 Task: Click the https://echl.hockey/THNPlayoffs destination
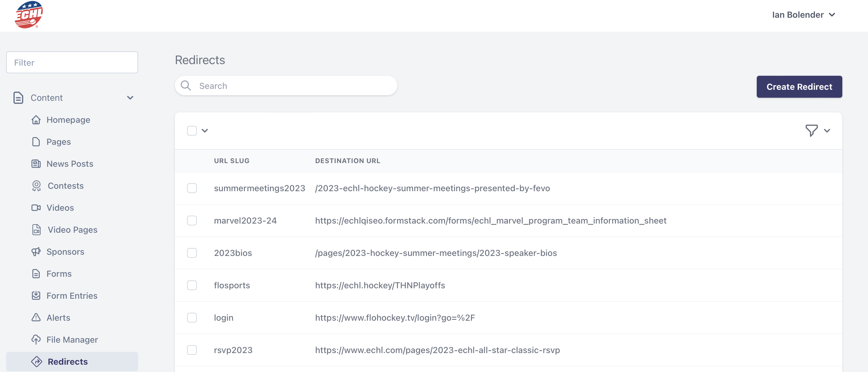(x=380, y=285)
